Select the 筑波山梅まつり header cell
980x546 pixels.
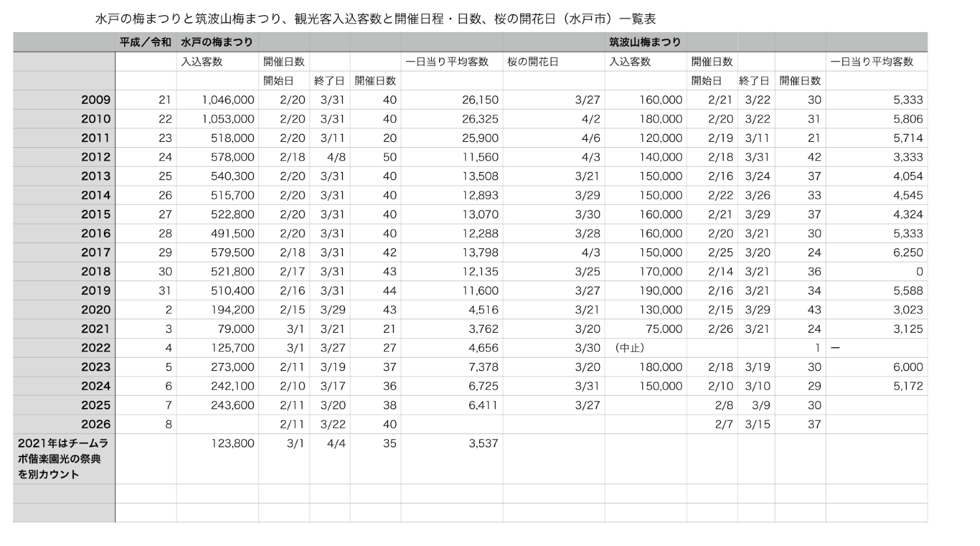pos(645,42)
